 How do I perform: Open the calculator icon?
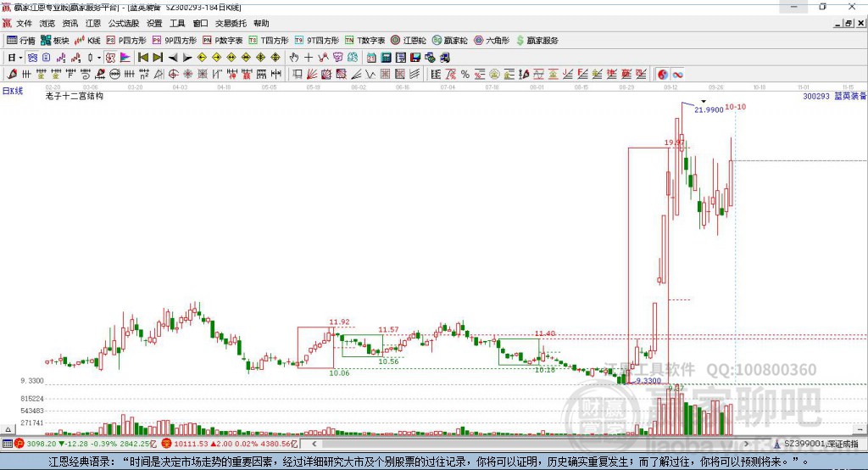[x=386, y=58]
